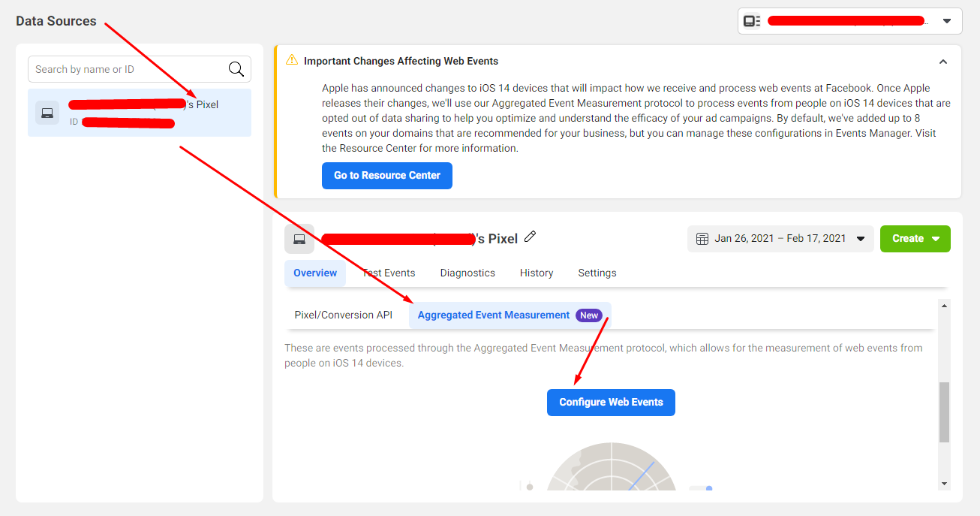Click the search magnifier icon
Viewport: 980px width, 516px height.
click(236, 69)
